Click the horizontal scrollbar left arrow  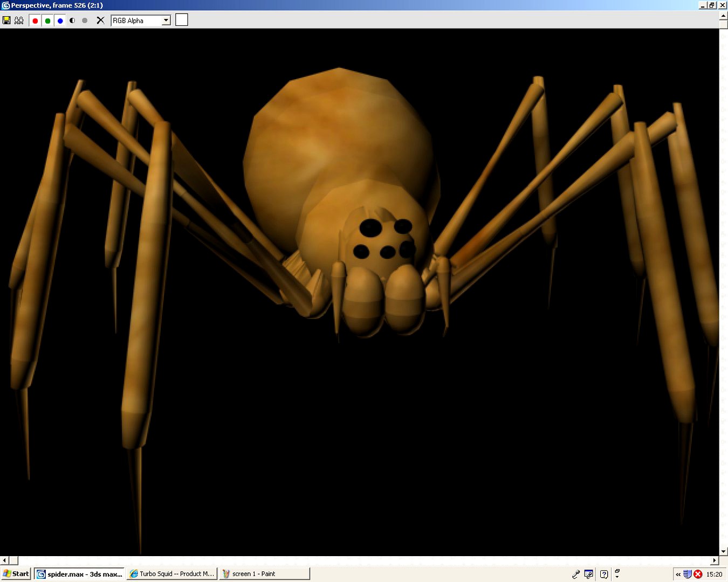[4, 560]
